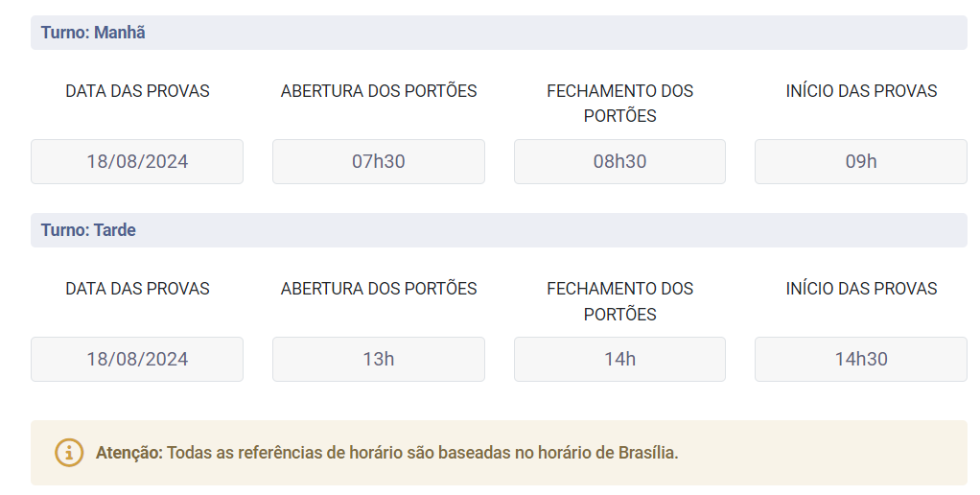
Task: Click afternoon DATA DAS PROVAS label
Action: coord(137,289)
